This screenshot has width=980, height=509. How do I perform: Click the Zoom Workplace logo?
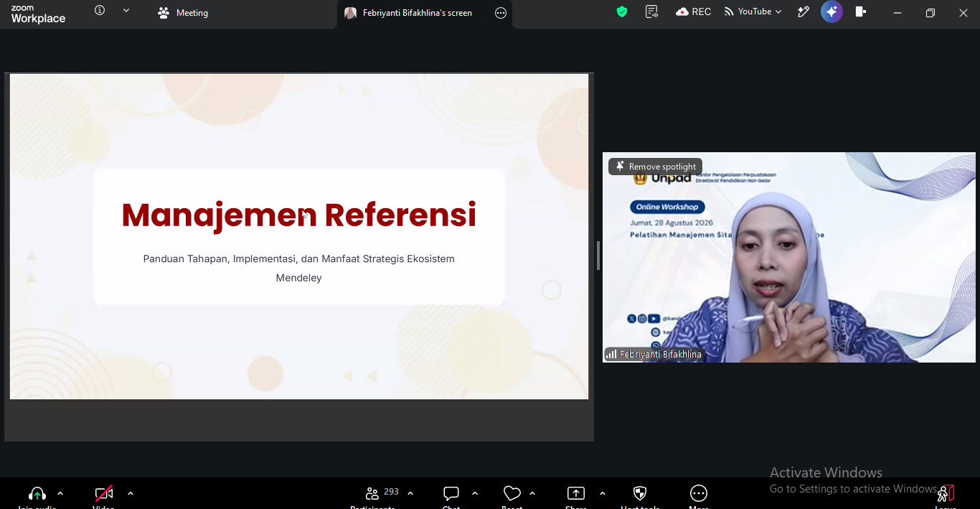(x=38, y=14)
